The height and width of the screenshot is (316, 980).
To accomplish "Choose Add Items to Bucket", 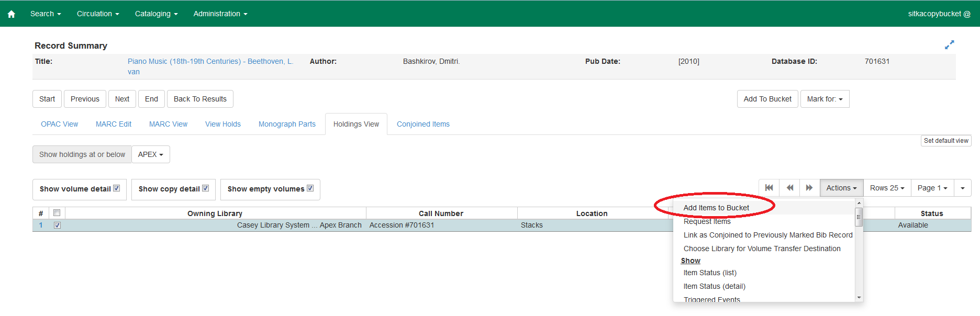I will click(x=716, y=208).
